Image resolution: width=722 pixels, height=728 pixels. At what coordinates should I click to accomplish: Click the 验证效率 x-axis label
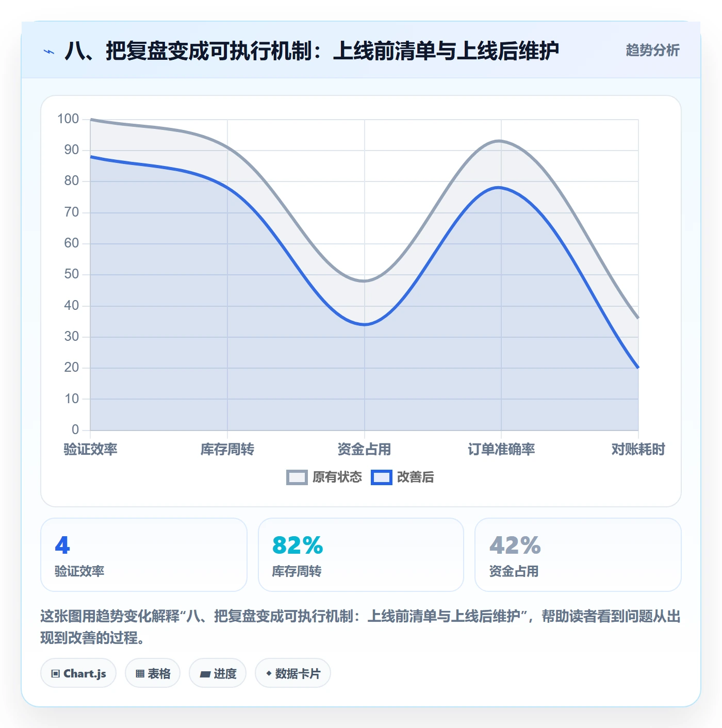(x=91, y=450)
